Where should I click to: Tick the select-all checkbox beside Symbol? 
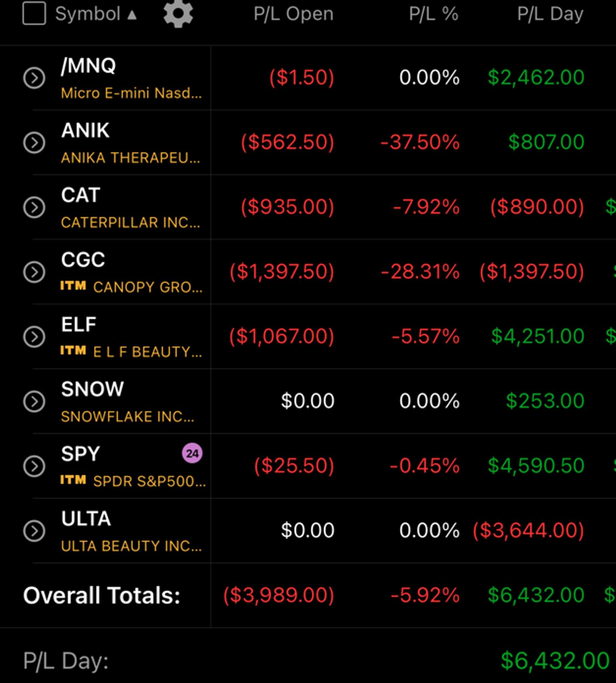pos(34,13)
